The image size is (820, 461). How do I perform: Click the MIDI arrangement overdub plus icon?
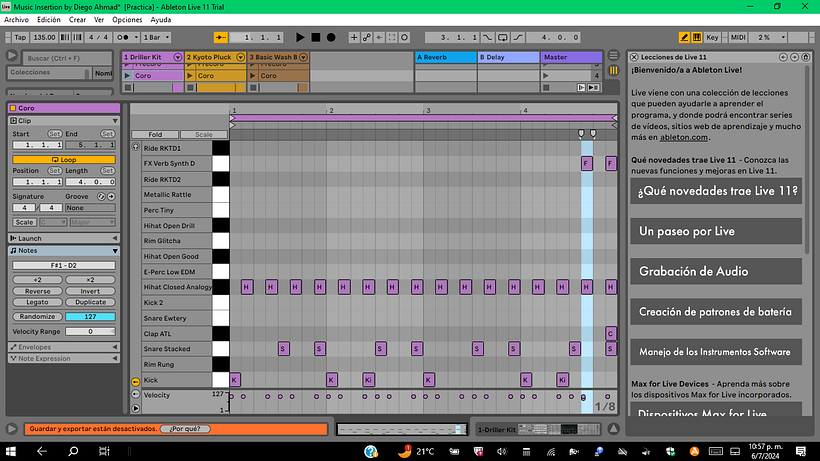point(354,37)
